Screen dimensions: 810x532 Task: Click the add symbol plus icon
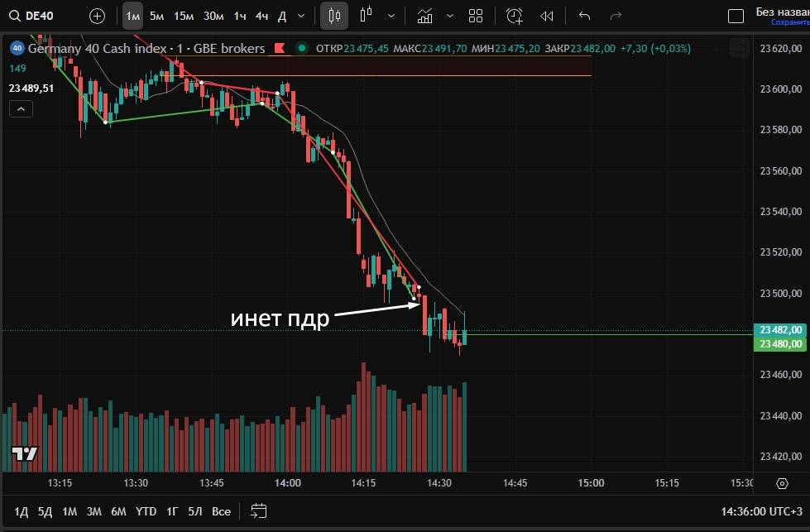click(x=97, y=16)
